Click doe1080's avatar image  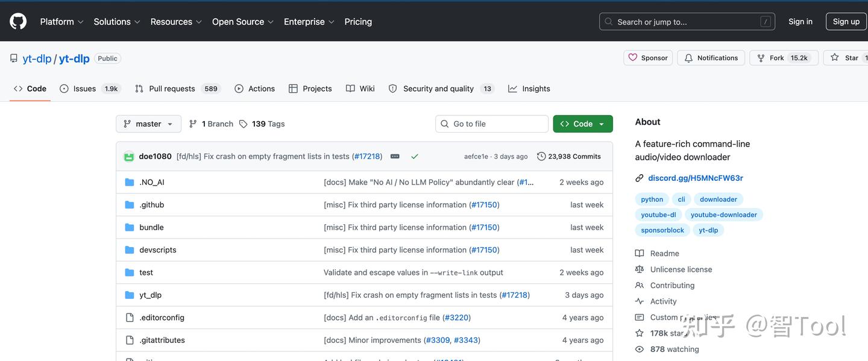click(x=129, y=156)
